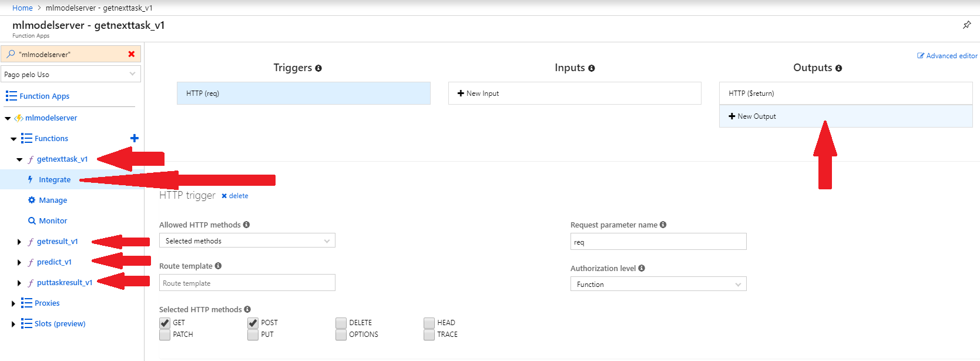Image resolution: width=980 pixels, height=361 pixels.
Task: Enable the HEAD method checkbox
Action: coord(429,323)
